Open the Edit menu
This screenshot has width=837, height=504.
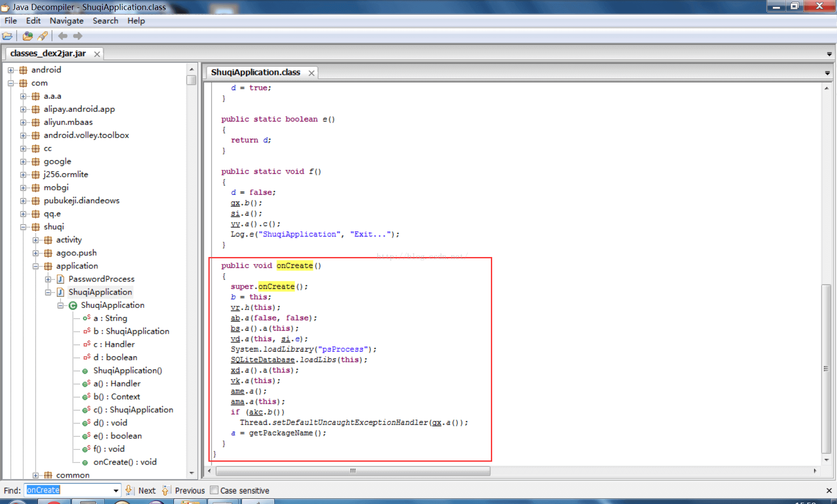click(x=33, y=20)
